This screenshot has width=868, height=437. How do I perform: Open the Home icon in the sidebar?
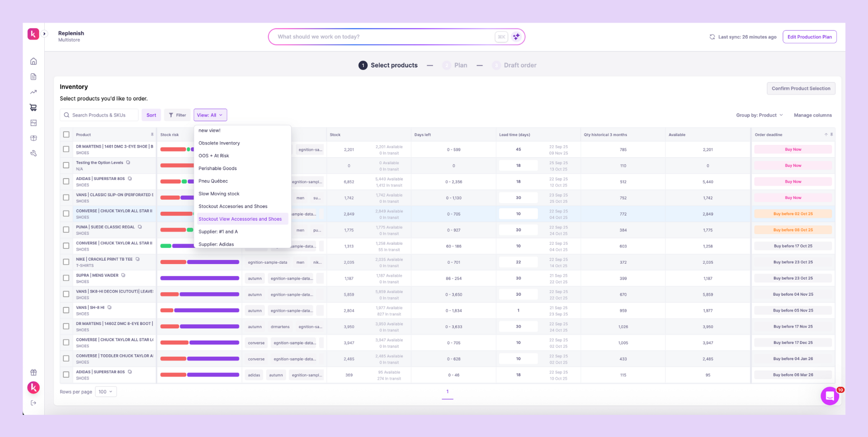tap(33, 61)
